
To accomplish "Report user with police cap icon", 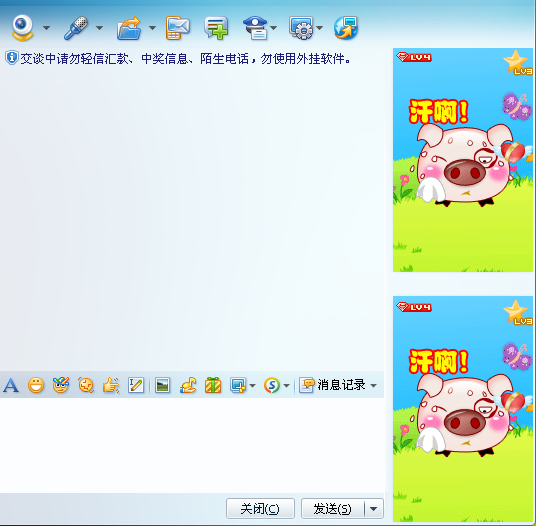I will (255, 28).
